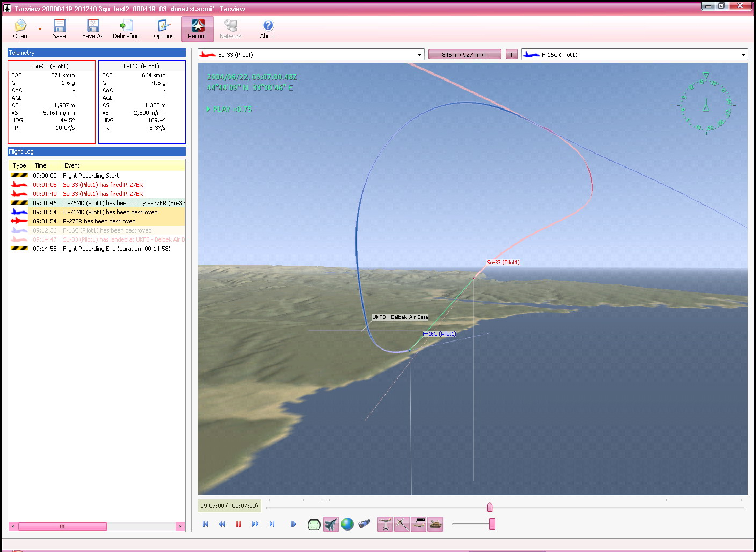The image size is (756, 552).
Task: Switch to the globe view
Action: coord(347,524)
